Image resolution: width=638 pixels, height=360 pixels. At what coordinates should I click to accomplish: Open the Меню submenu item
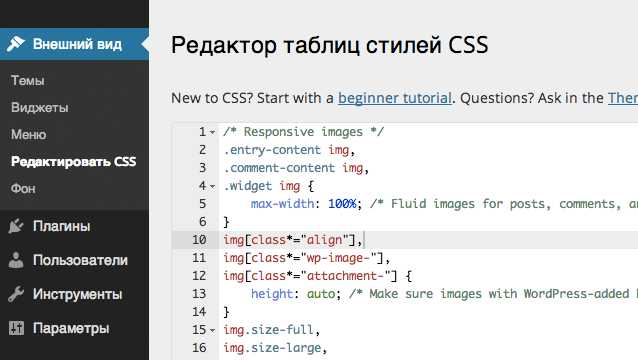coord(28,135)
